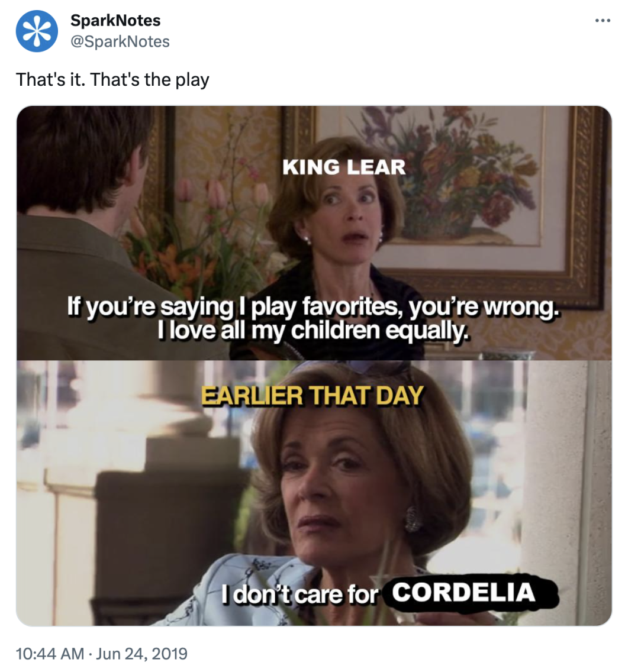Click the @SparkNotes handle

pos(120,41)
